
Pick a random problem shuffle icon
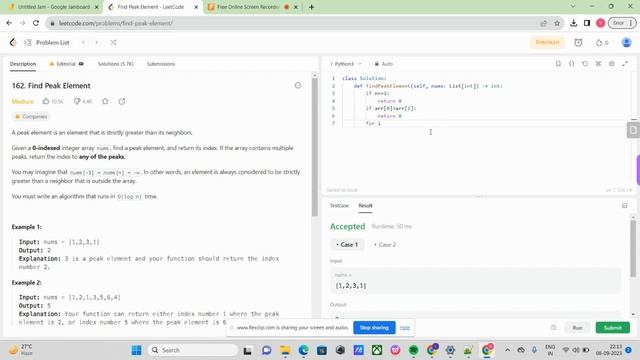tap(113, 42)
